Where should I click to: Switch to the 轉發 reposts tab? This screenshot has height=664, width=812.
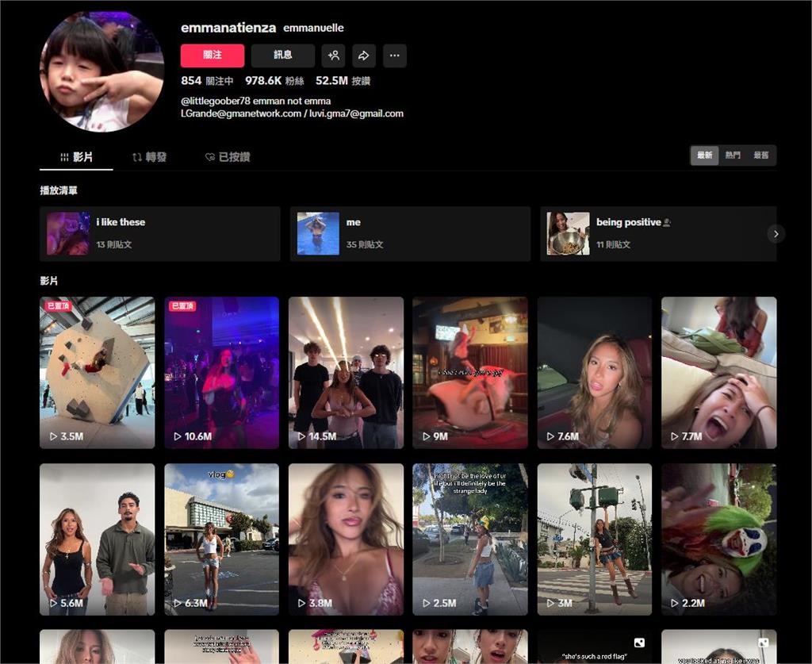pyautogui.click(x=149, y=157)
